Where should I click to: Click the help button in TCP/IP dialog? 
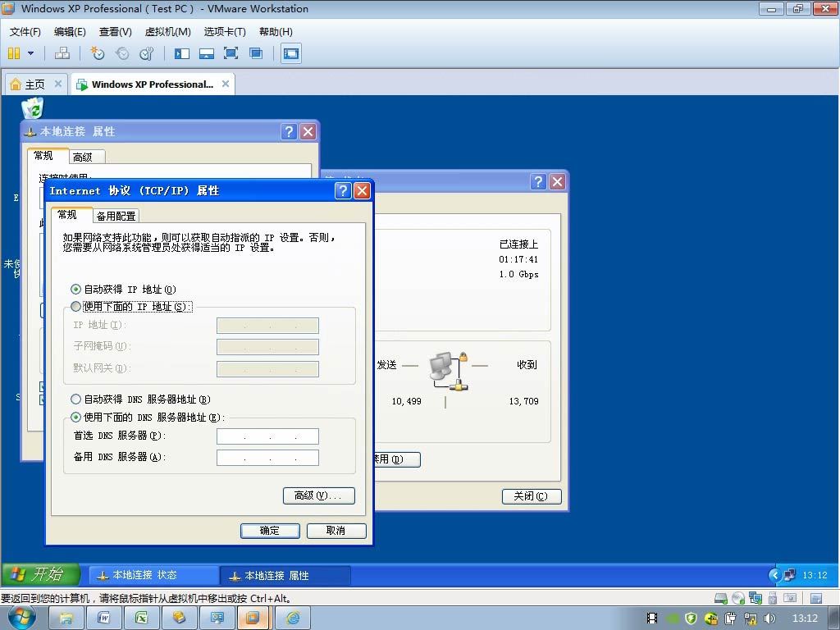[x=343, y=190]
